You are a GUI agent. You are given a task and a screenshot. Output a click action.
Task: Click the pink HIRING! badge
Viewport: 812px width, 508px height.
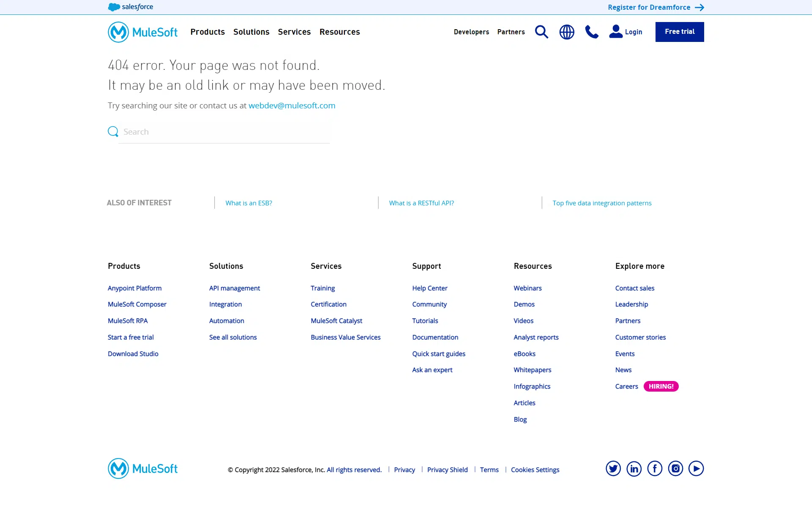click(661, 386)
